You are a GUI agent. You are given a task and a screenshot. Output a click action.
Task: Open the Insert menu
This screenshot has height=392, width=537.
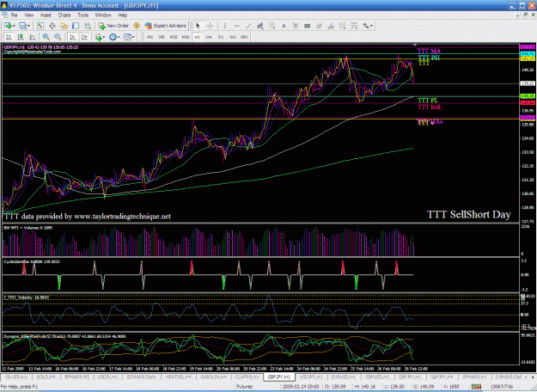point(46,15)
